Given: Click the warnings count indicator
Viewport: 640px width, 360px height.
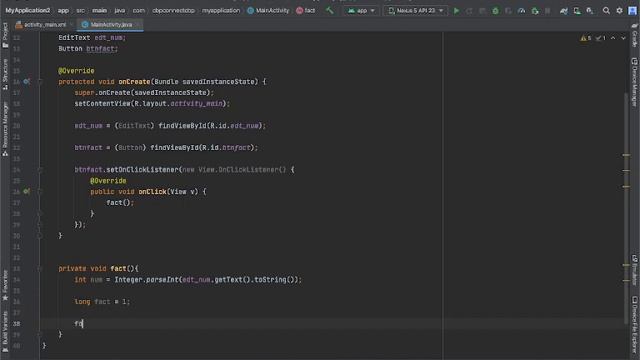Looking at the screenshot, I should tap(586, 38).
